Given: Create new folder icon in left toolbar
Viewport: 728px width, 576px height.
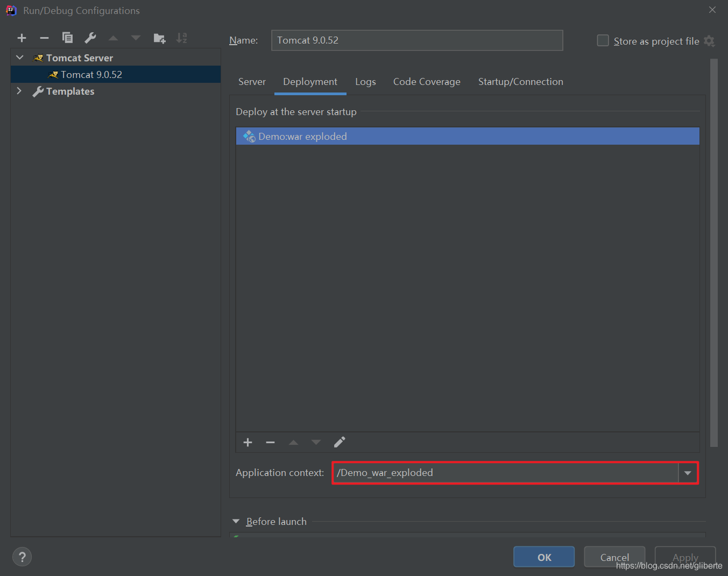Looking at the screenshot, I should coord(159,38).
